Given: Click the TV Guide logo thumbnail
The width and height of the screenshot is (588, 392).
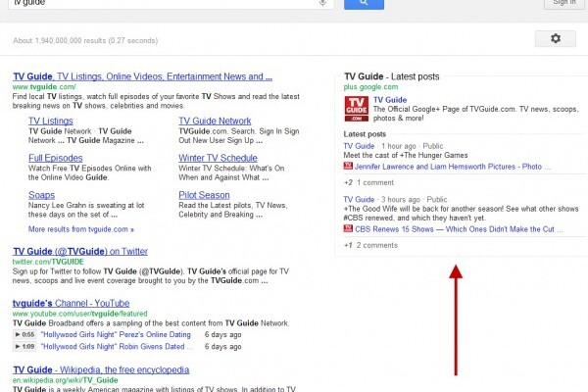Looking at the screenshot, I should click(x=357, y=109).
